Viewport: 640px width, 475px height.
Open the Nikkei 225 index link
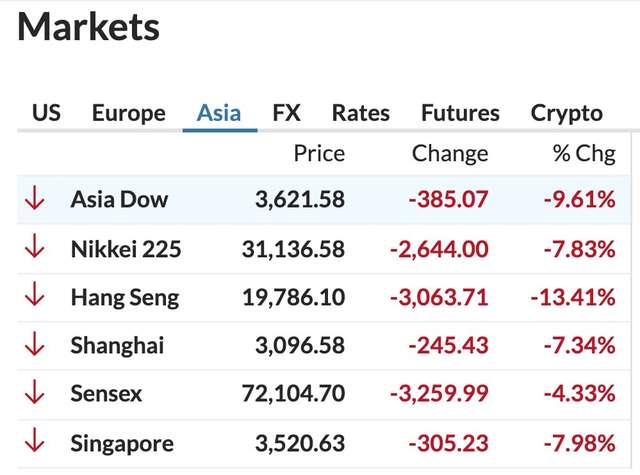pos(126,248)
